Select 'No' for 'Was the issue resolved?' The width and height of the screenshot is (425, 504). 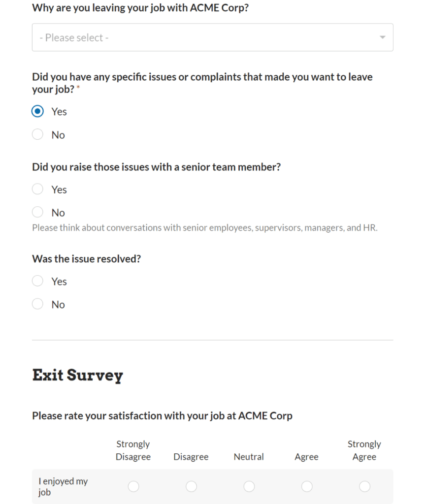37,304
